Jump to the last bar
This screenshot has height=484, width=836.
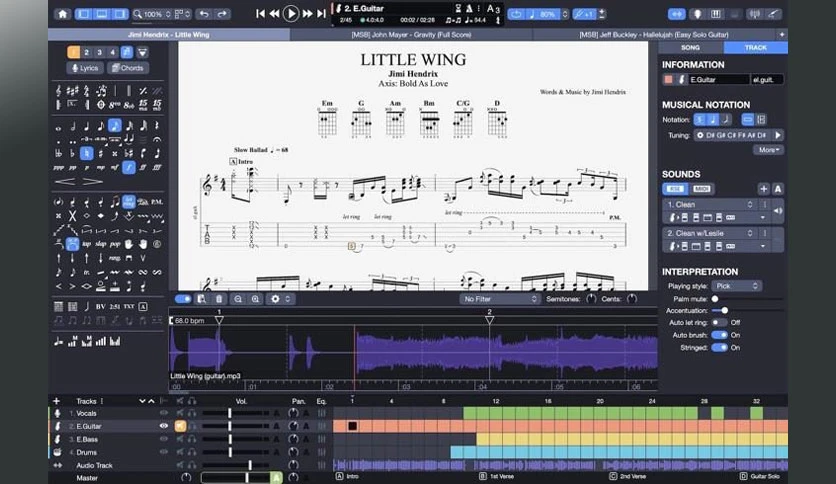[x=321, y=14]
